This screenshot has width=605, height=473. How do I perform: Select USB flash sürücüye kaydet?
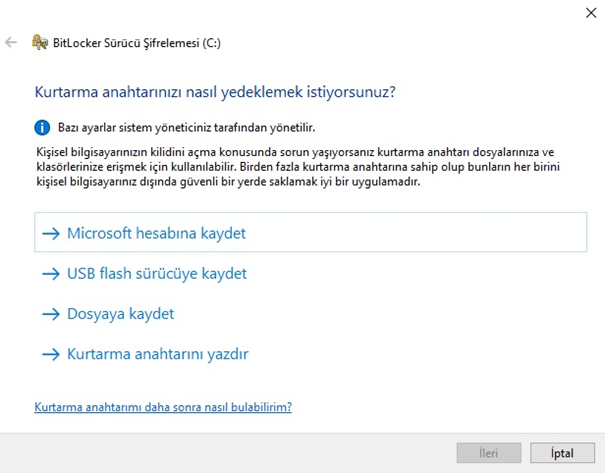point(144,274)
